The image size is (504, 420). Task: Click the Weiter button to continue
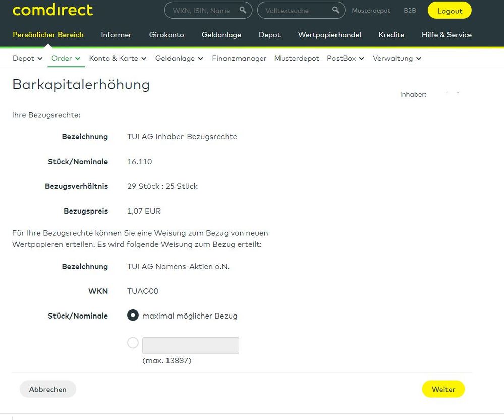pos(443,389)
